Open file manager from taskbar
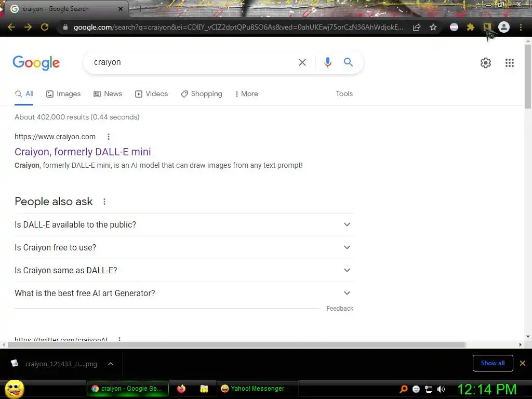This screenshot has height=399, width=532. [x=204, y=389]
